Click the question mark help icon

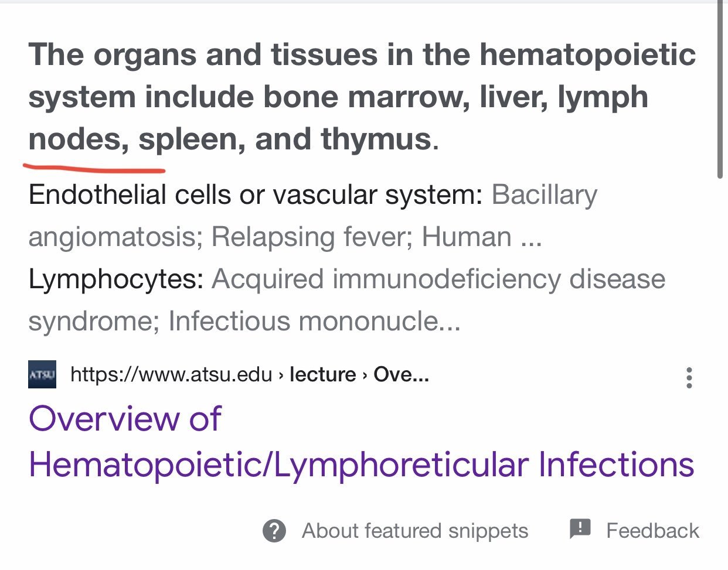click(274, 531)
